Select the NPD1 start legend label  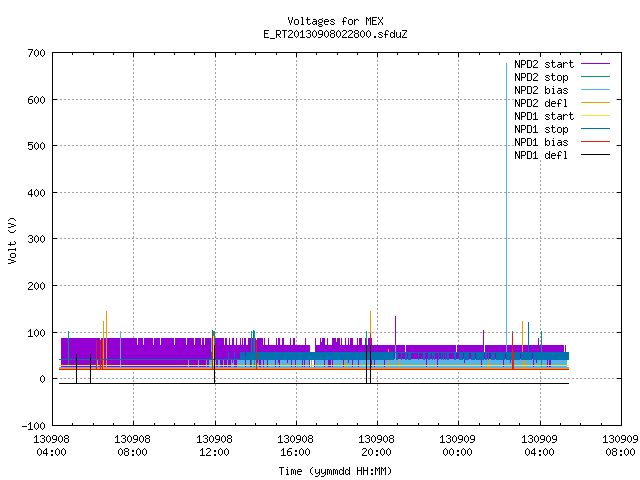(x=544, y=116)
